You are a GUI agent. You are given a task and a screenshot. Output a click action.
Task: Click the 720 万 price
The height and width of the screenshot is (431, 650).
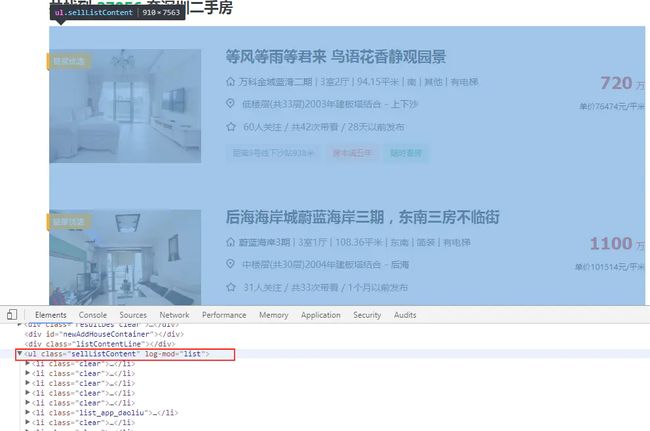[x=622, y=83]
